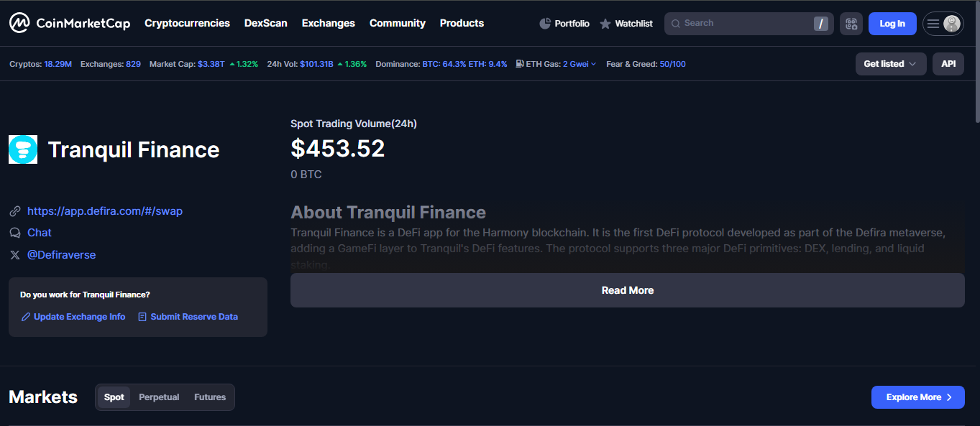980x426 pixels.
Task: Click the QR scan icon beside search
Action: pos(851,24)
